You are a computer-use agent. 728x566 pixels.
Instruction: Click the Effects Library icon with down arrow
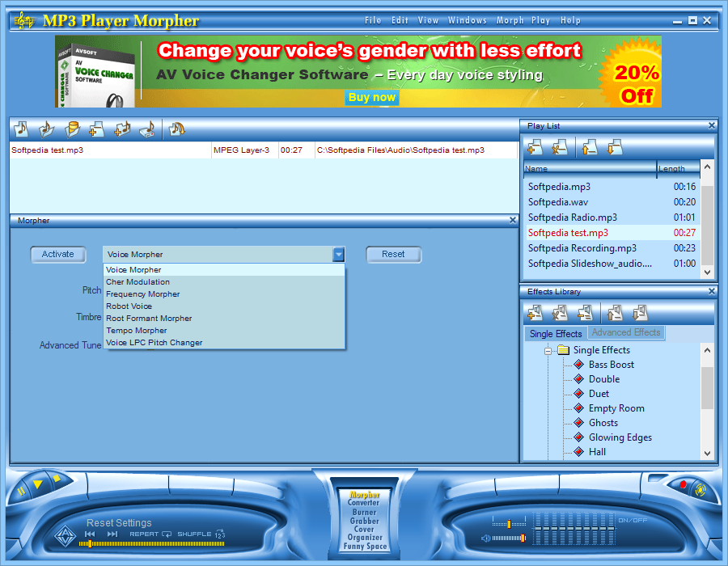pos(640,314)
